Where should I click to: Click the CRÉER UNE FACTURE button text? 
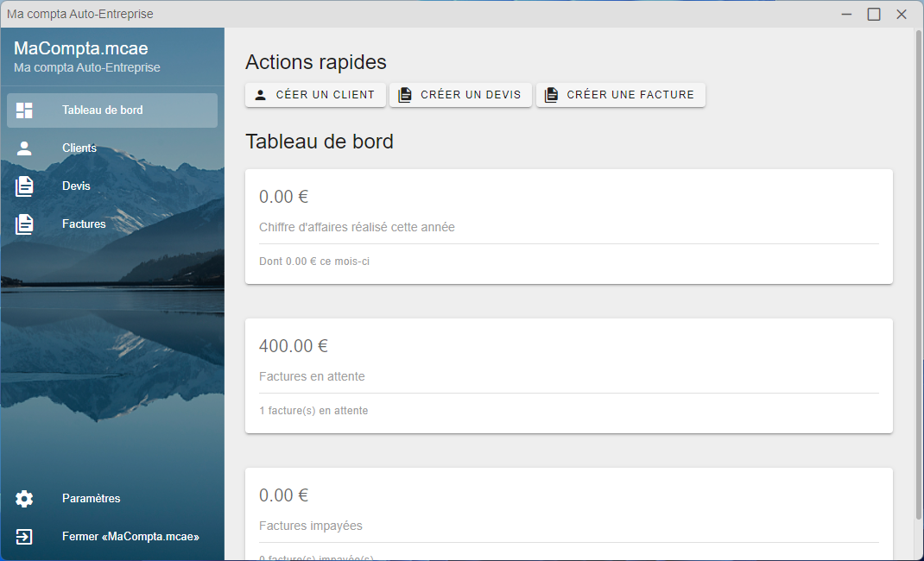630,95
